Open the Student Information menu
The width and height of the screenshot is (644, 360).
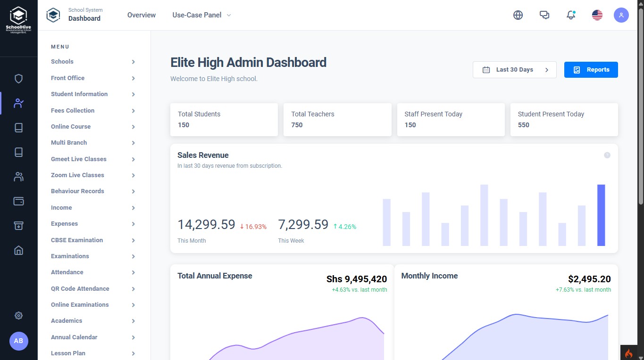tap(93, 94)
